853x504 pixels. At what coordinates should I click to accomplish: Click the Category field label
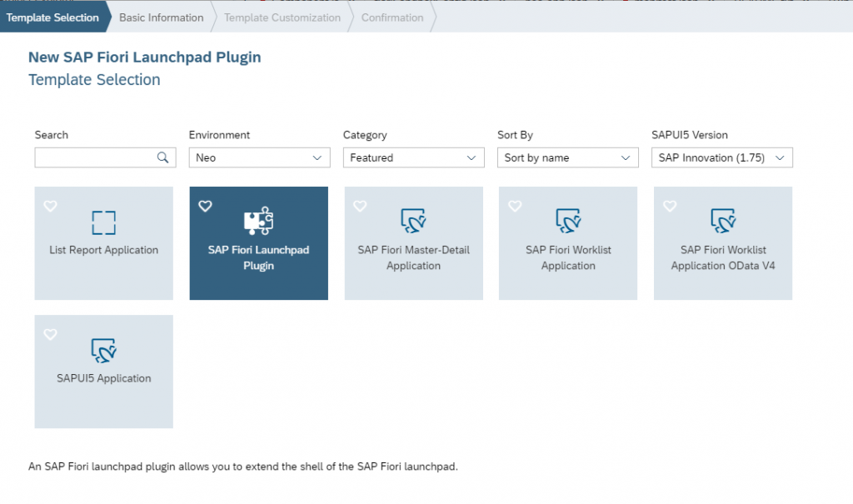tap(365, 135)
